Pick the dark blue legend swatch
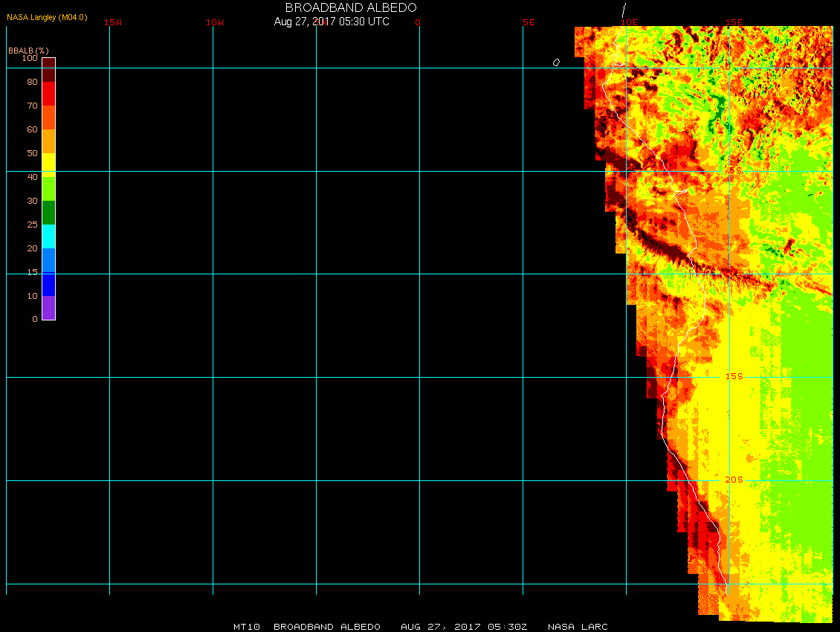Screen dimensions: 840x632 coord(48,284)
